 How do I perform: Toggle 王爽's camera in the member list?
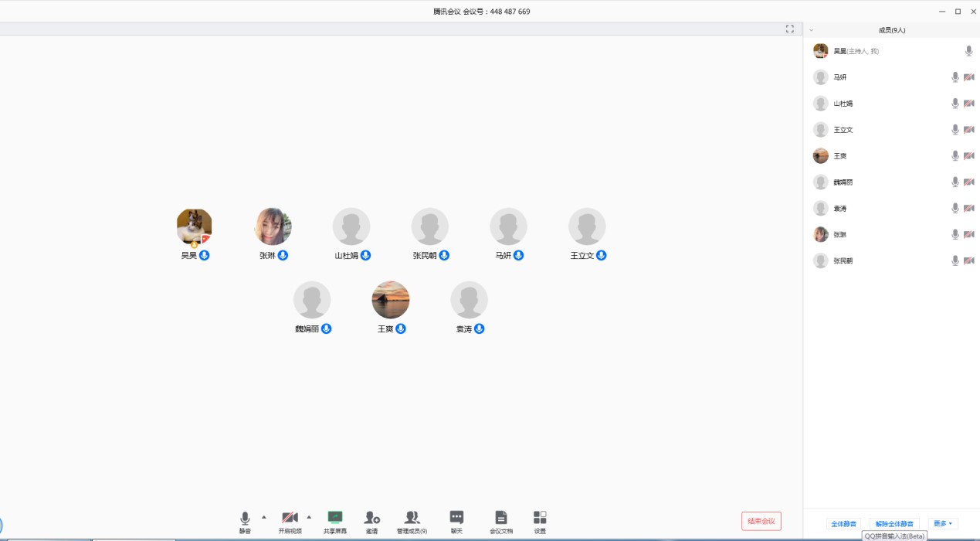tap(968, 156)
